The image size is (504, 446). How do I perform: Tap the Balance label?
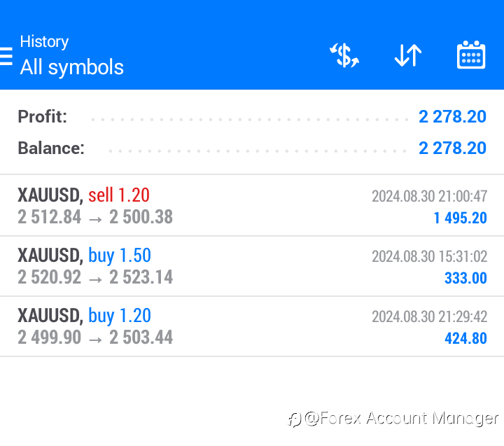50,148
